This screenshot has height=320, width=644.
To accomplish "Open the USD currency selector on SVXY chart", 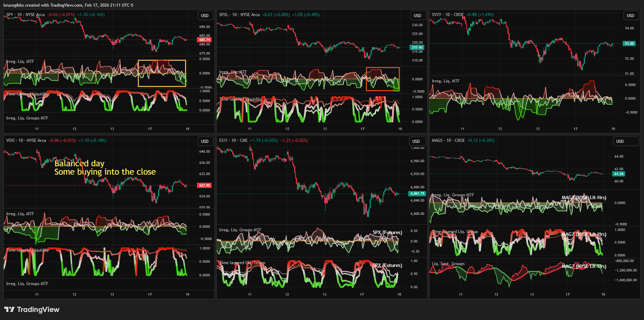I will 630,16.
